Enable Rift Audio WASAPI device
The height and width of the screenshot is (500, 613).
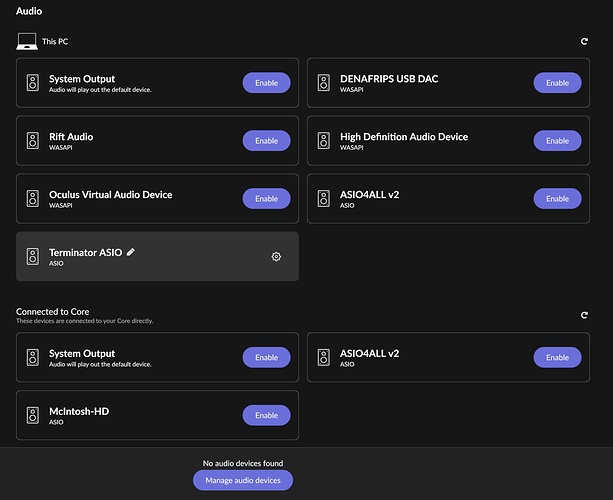click(267, 141)
